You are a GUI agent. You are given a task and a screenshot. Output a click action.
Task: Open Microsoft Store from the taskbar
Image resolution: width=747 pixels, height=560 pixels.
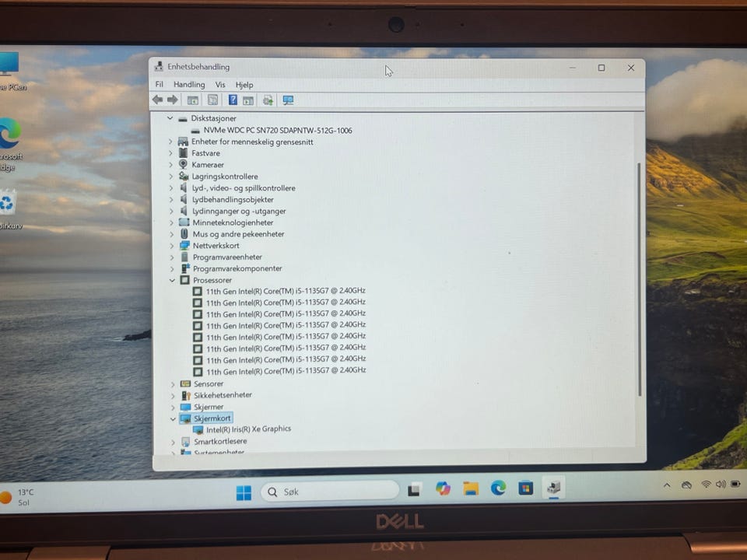(x=525, y=488)
